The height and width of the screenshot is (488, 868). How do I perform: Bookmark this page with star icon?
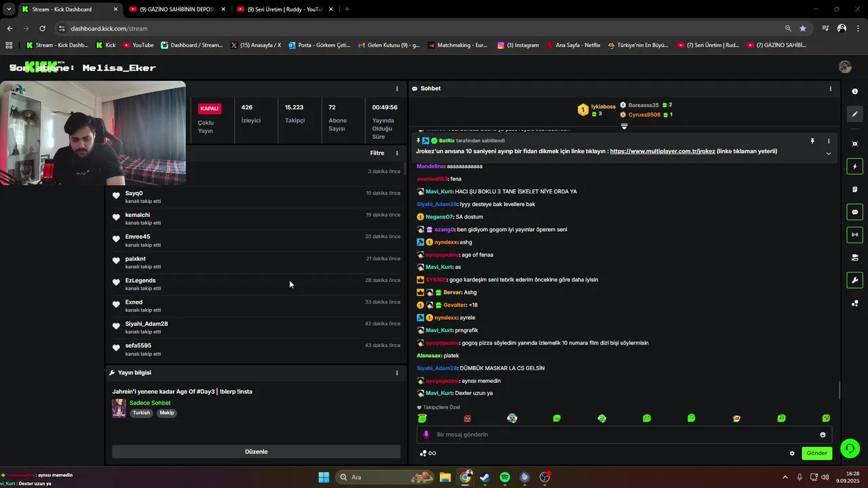pos(803,28)
